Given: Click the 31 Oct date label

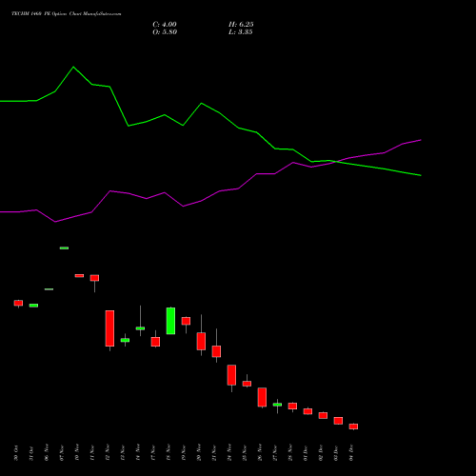Looking at the screenshot, I should pyautogui.click(x=31, y=453).
